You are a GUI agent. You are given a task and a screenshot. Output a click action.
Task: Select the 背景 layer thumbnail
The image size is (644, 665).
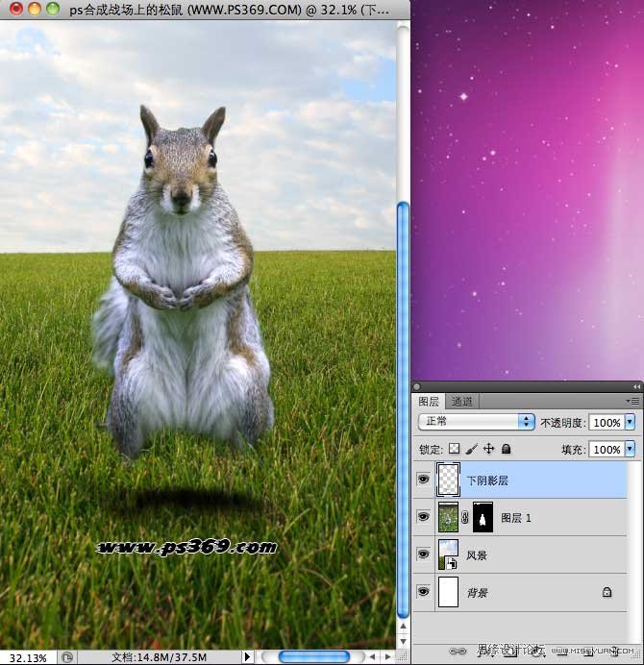tap(448, 592)
